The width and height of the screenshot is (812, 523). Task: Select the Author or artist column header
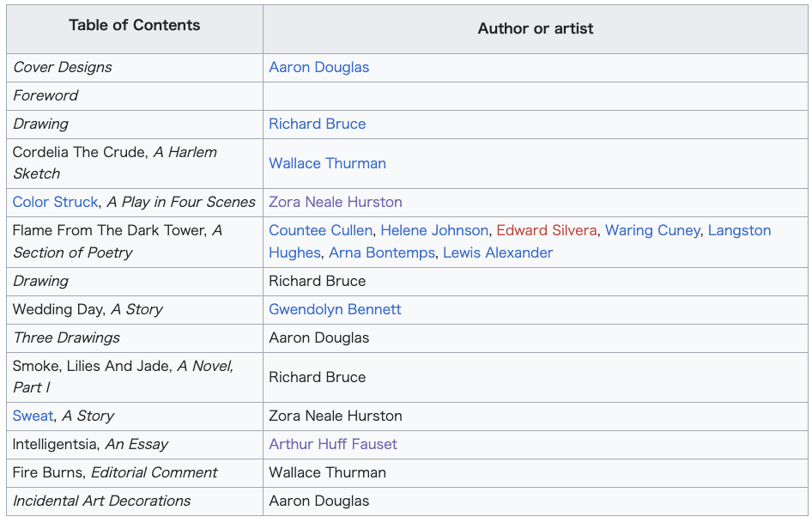pyautogui.click(x=536, y=29)
